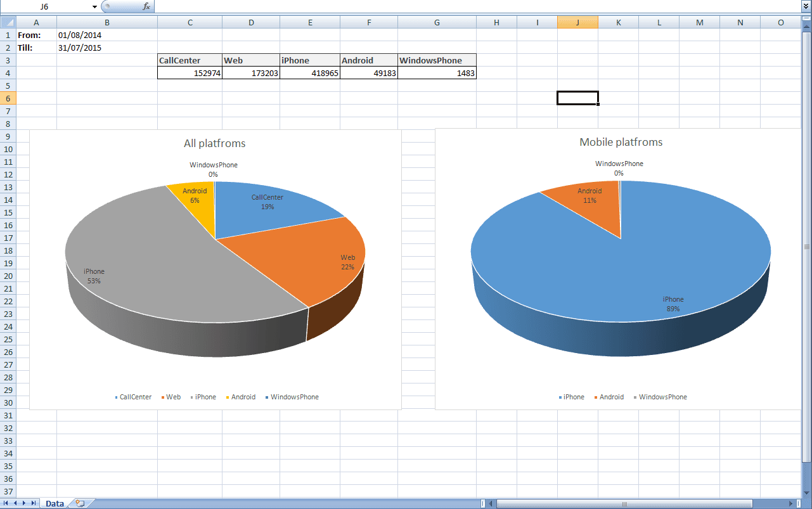This screenshot has width=812, height=509.
Task: Click the "Mobile platfroms" chart title
Action: click(x=621, y=142)
